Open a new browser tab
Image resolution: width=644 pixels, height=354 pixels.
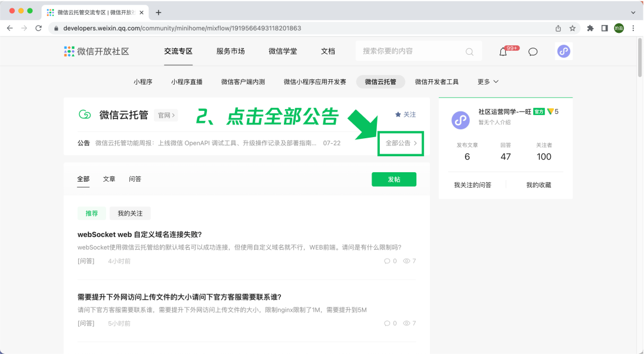click(159, 13)
